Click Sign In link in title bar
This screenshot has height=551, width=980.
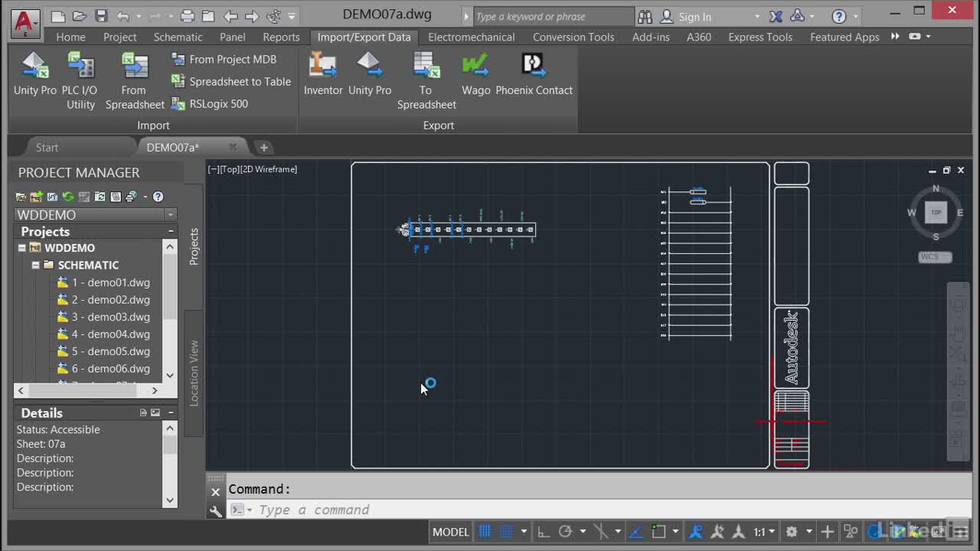point(694,17)
